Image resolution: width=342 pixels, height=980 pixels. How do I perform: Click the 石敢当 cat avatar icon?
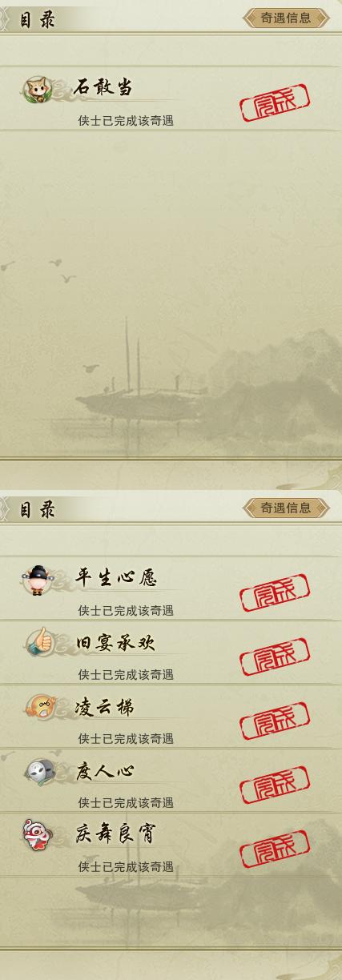tap(36, 90)
